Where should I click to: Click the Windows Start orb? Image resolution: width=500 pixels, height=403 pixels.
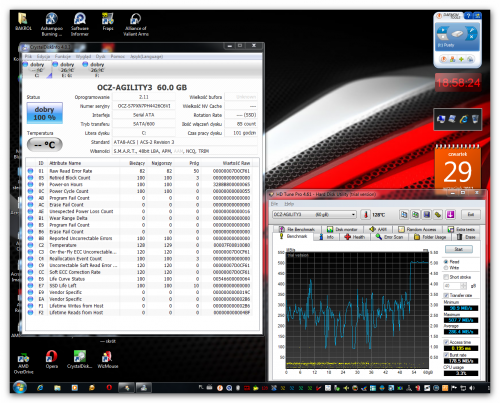pos(20,388)
